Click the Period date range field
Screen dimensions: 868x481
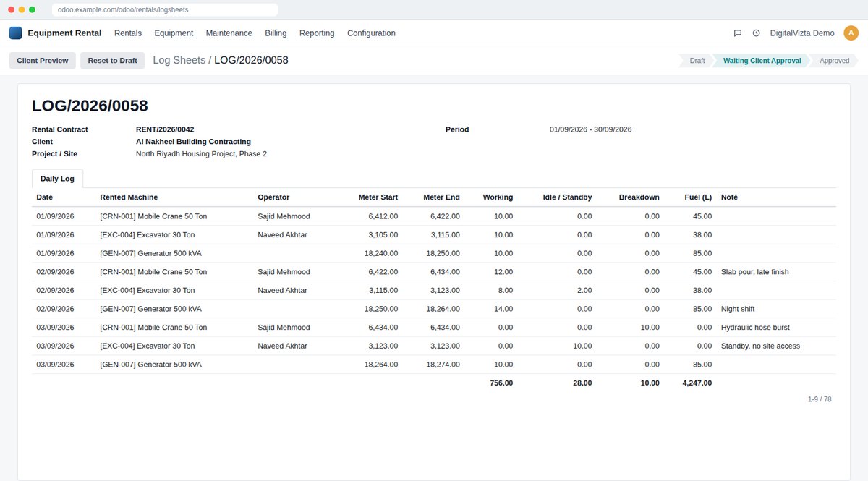[590, 129]
